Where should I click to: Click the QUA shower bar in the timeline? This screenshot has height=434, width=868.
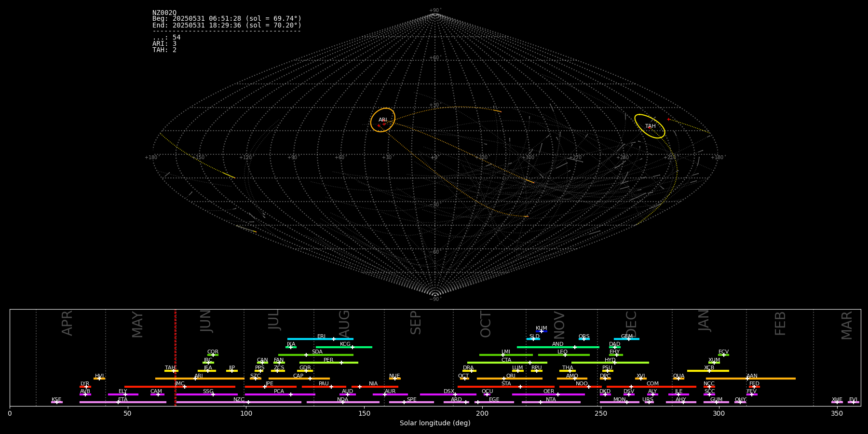click(x=678, y=379)
